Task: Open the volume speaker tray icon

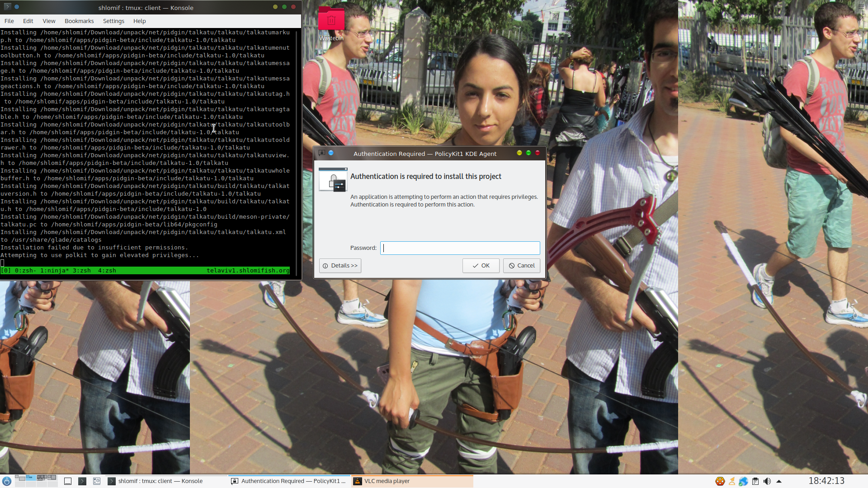Action: (767, 481)
